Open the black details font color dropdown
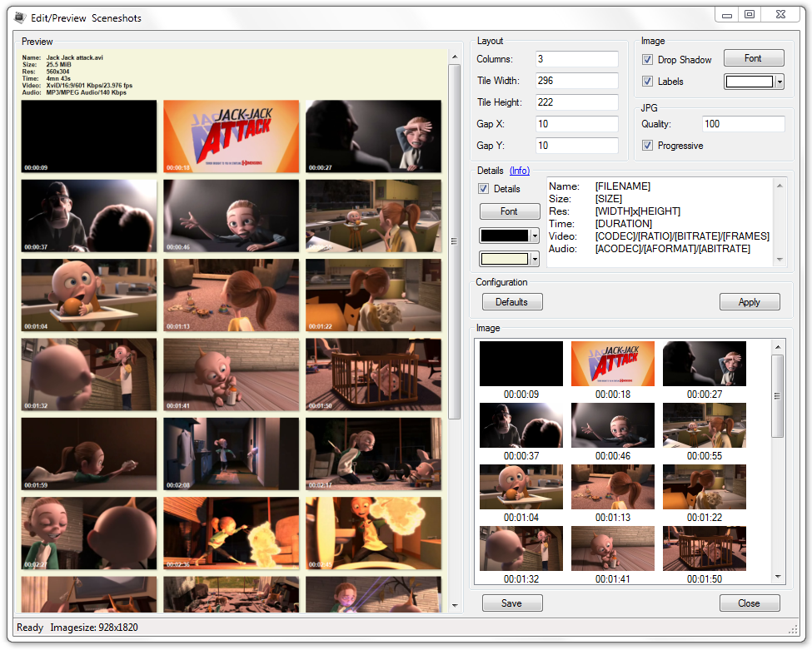The image size is (812, 650). pyautogui.click(x=535, y=236)
